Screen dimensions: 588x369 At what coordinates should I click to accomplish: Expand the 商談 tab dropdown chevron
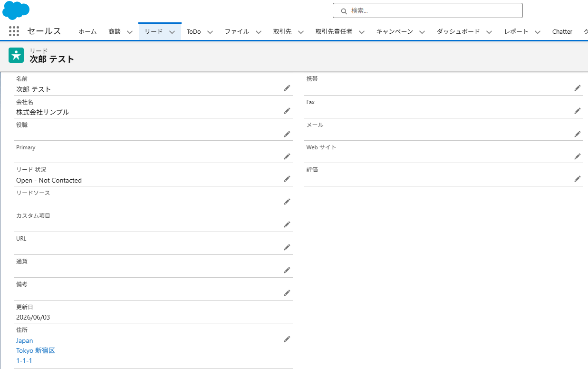pyautogui.click(x=130, y=32)
